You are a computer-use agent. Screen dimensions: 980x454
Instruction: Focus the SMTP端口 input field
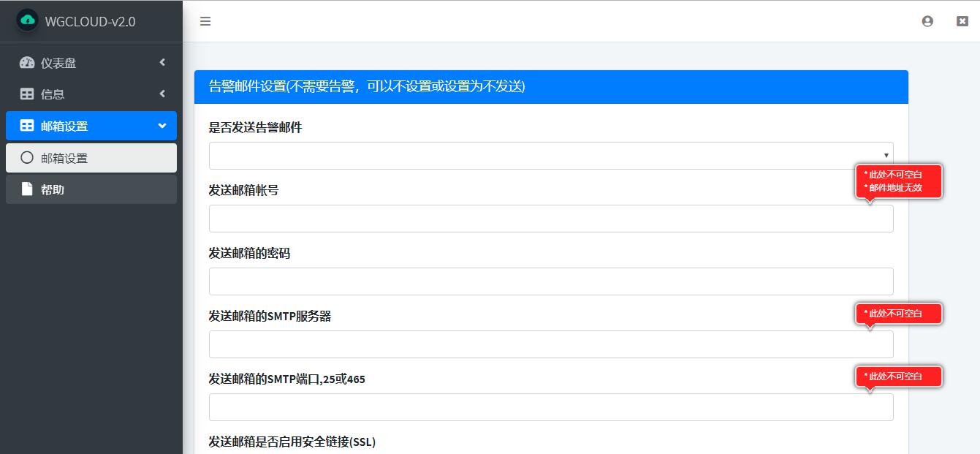551,407
